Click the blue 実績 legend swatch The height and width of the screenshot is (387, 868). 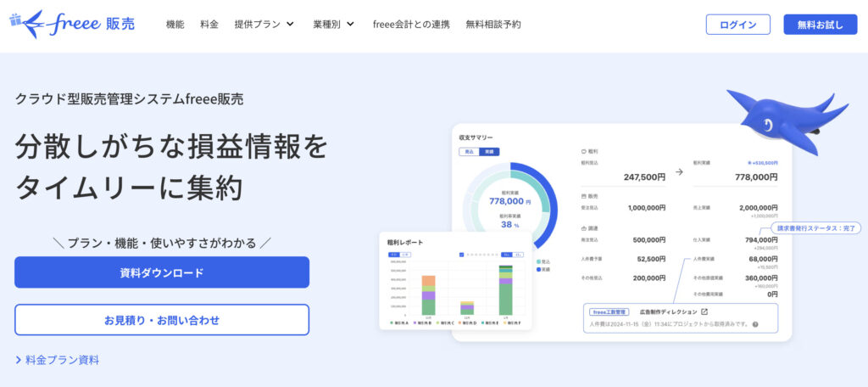538,269
